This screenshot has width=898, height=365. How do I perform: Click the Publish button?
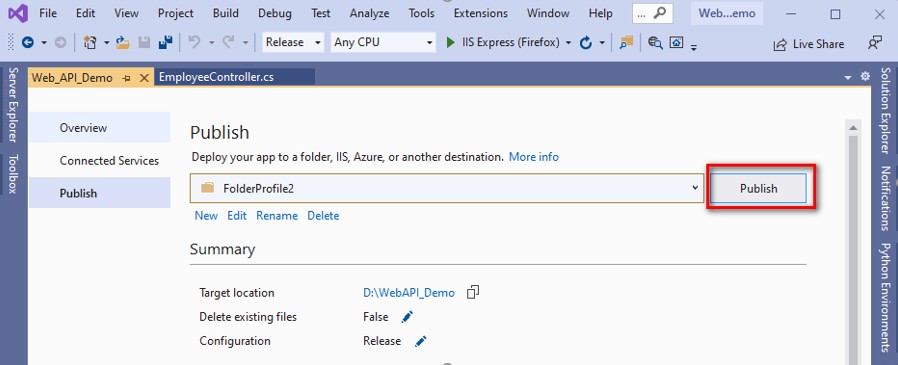(758, 189)
